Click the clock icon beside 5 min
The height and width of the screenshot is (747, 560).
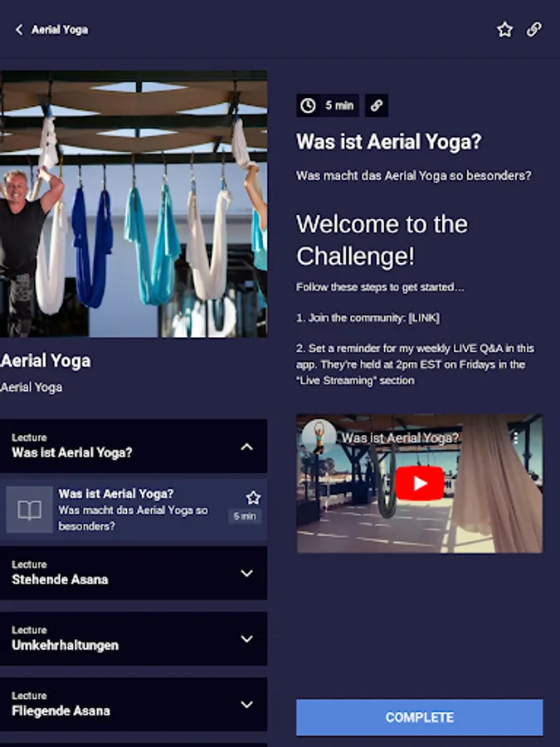point(308,105)
